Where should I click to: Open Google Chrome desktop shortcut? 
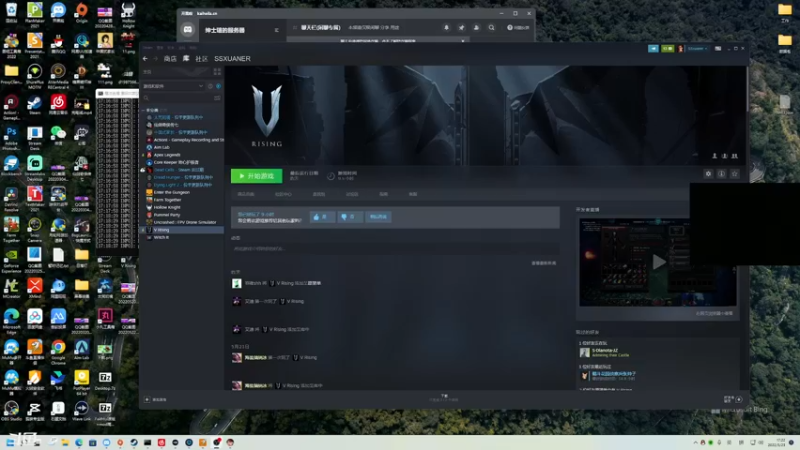tap(58, 352)
